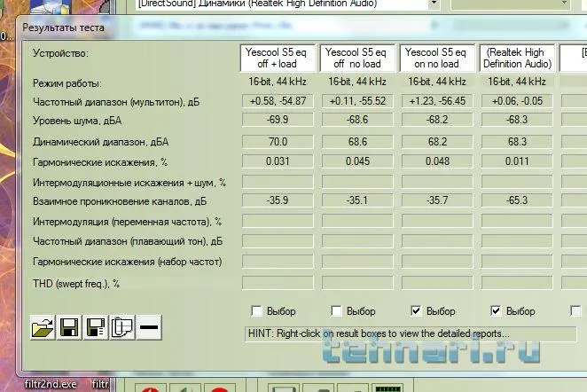This screenshot has width=587, height=392.
Task: Click the save results floppy icon
Action: tap(69, 327)
